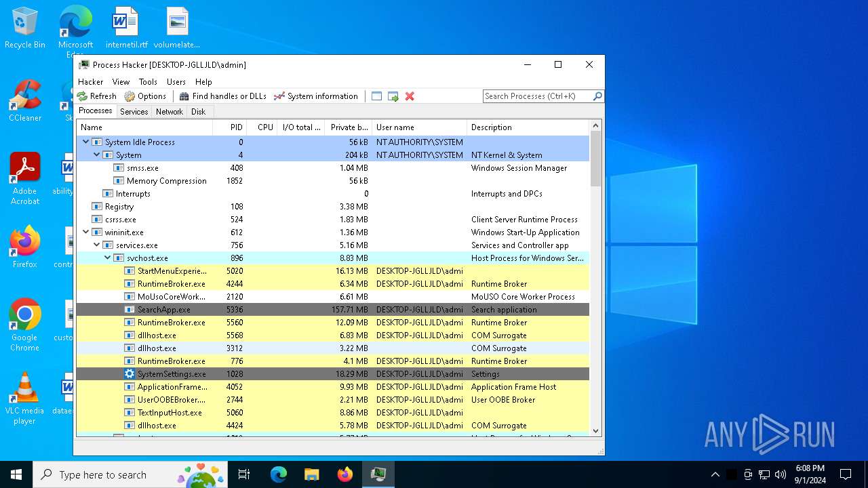The image size is (868, 488).
Task: Select the MoUsoCoreWorker process row
Action: [333, 296]
